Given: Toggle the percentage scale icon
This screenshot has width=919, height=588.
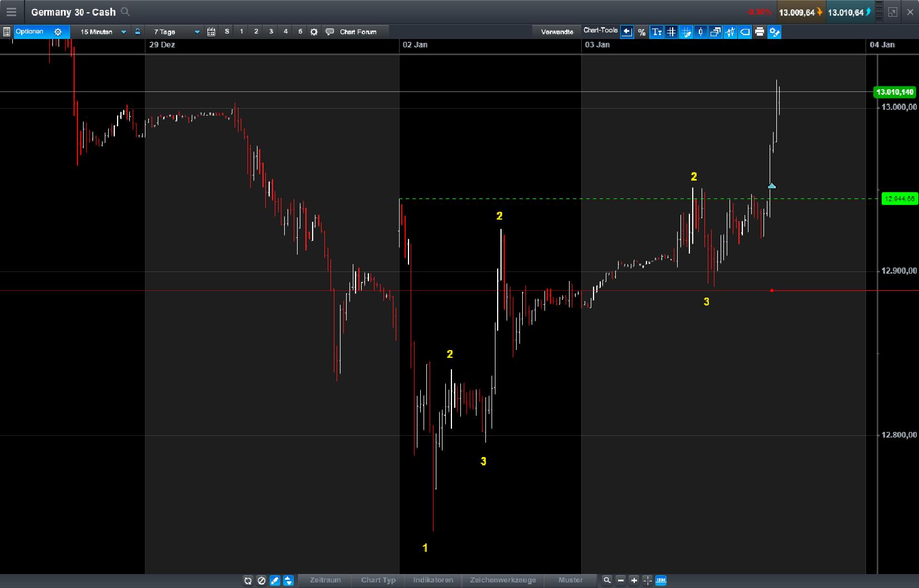Looking at the screenshot, I should click(x=642, y=32).
